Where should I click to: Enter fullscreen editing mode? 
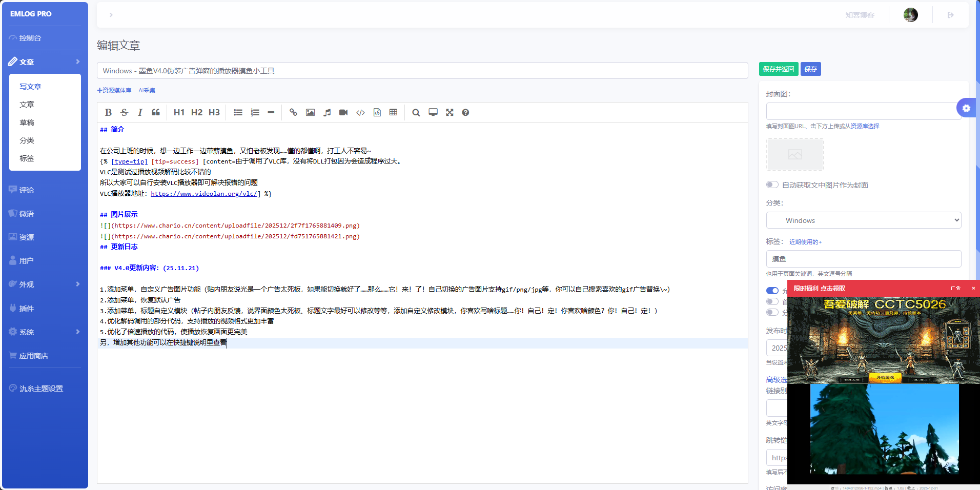click(450, 112)
